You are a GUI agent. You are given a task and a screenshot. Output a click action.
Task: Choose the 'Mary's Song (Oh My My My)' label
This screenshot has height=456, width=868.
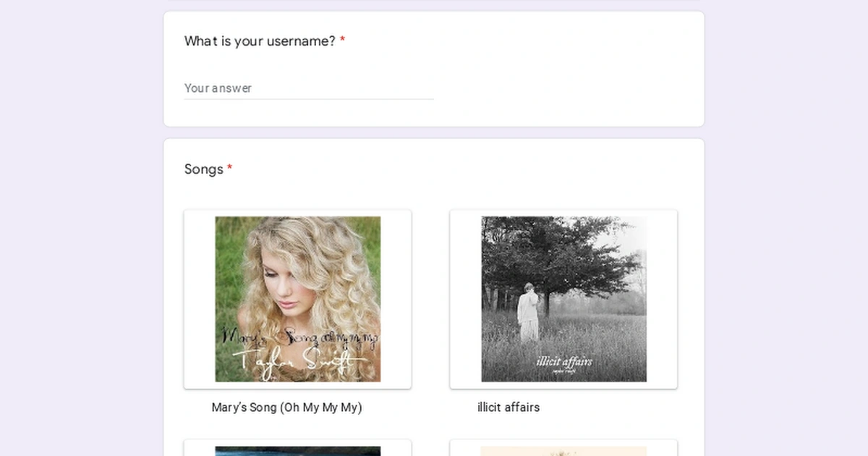[286, 408]
